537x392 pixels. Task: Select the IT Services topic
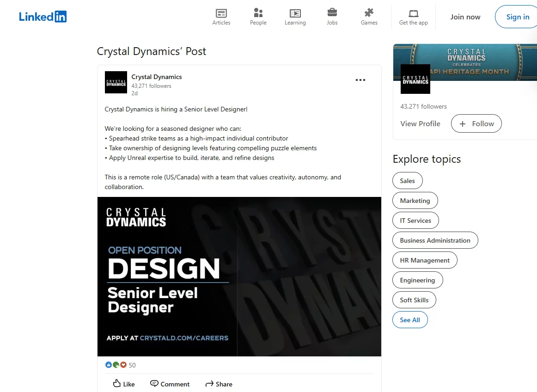tap(415, 220)
